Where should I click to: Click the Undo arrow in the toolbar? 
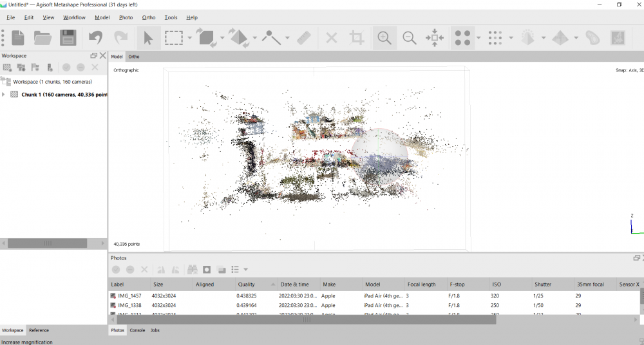coord(96,38)
